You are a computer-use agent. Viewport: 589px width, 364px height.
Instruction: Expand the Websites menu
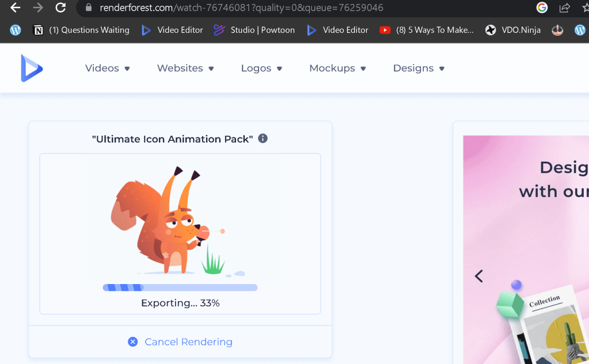(x=185, y=68)
